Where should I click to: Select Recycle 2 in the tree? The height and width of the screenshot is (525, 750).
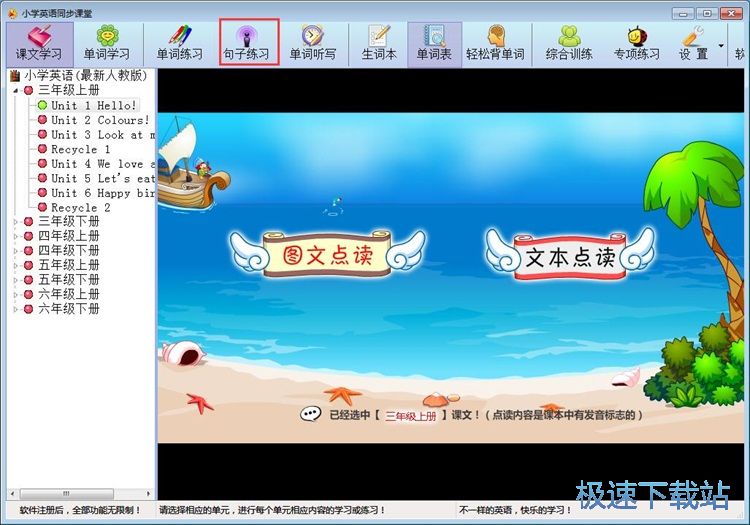pyautogui.click(x=80, y=207)
